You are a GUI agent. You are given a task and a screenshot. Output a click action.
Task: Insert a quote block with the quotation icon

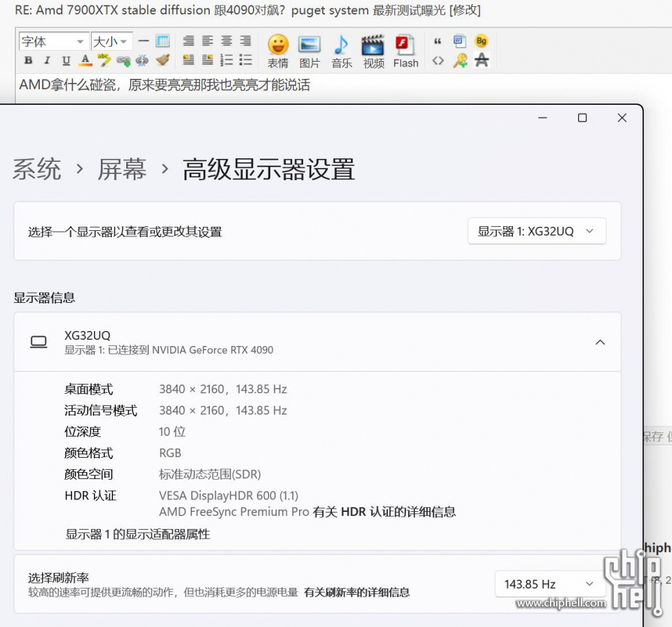coord(437,41)
